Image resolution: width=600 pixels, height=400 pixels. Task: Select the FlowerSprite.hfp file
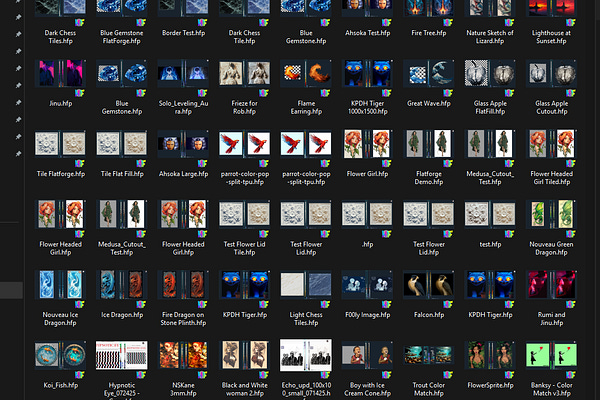(x=490, y=365)
